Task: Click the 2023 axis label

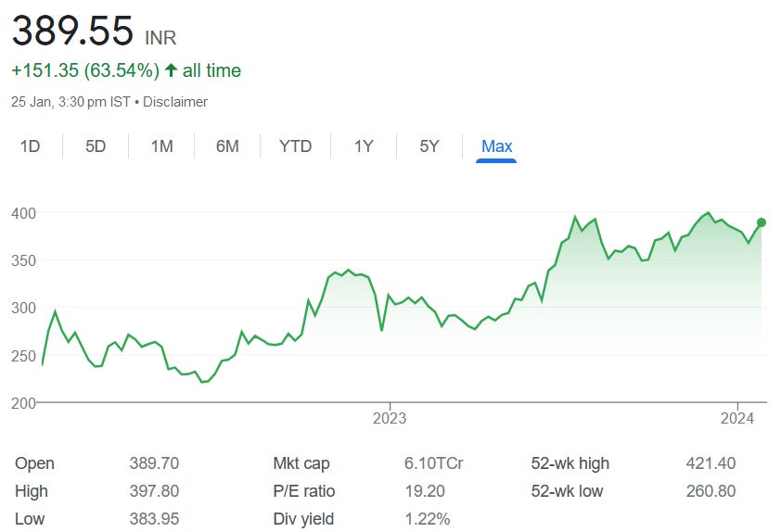Action: click(390, 418)
